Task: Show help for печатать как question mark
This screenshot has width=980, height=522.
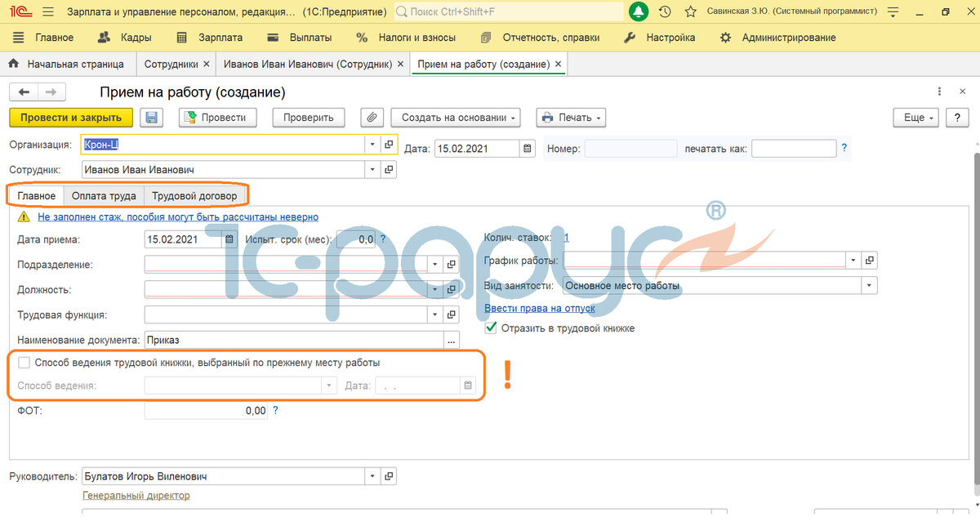Action: pyautogui.click(x=844, y=149)
